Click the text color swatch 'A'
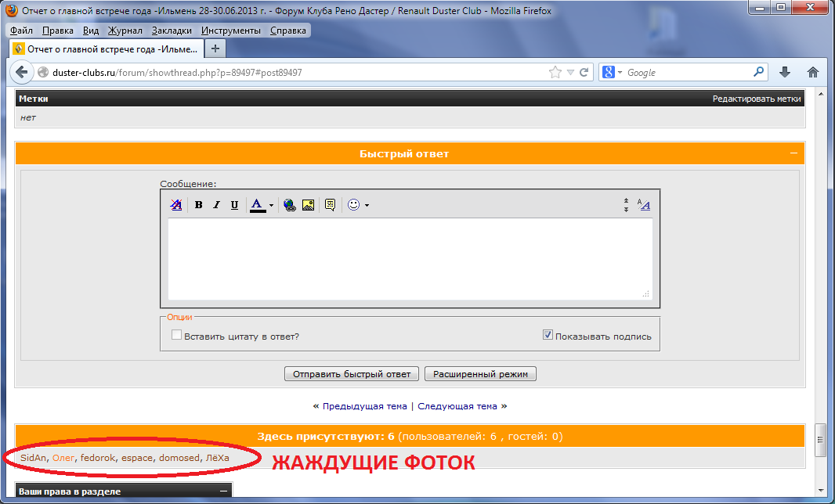Image resolution: width=835 pixels, height=504 pixels. coord(257,205)
